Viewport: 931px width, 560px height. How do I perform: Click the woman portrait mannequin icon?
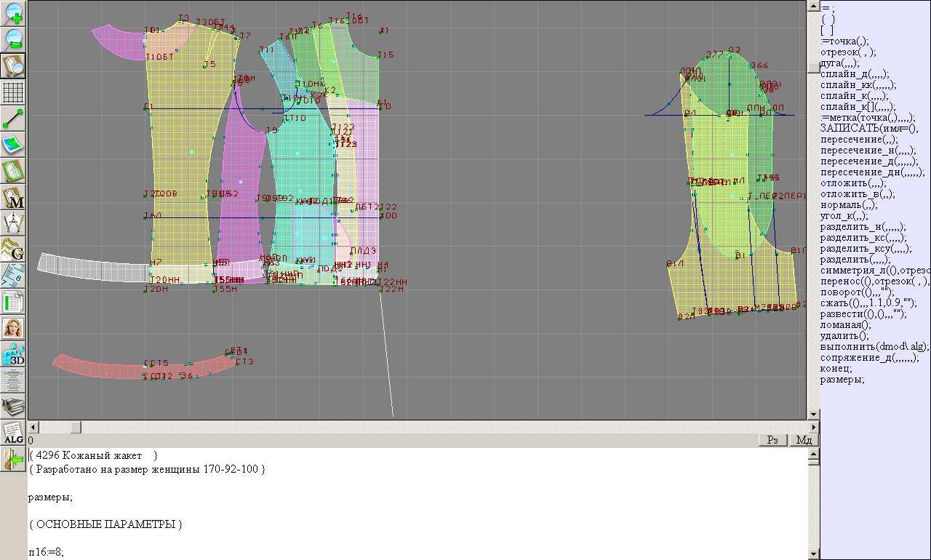[x=13, y=328]
